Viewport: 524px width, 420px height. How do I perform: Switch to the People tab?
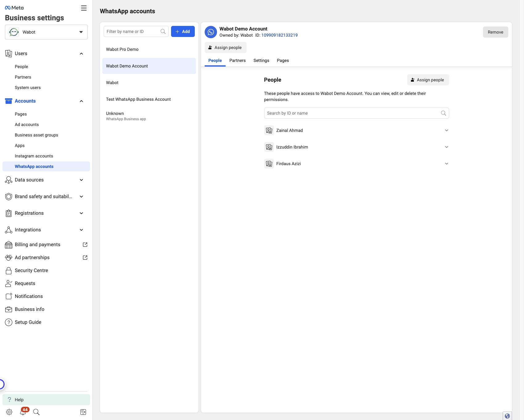(215, 60)
